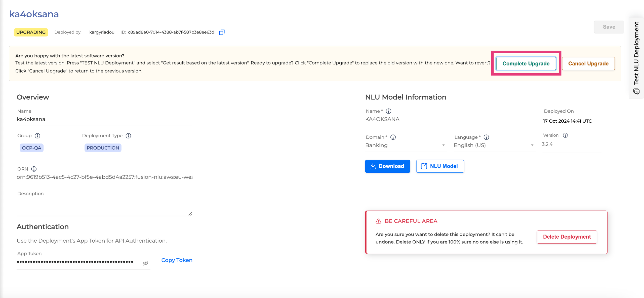Open the Test NLU Deployment side tab
The image size is (644, 298).
point(636,58)
